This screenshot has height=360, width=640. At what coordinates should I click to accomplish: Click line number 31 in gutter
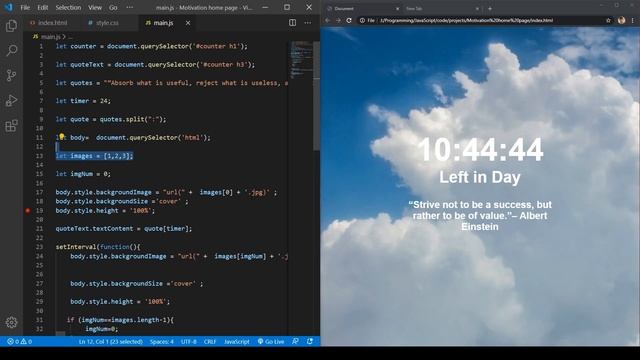39,320
